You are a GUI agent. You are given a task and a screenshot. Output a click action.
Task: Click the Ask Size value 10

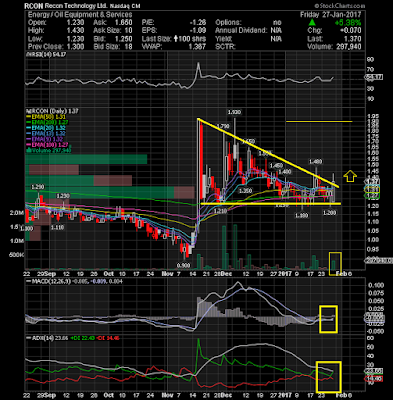pyautogui.click(x=128, y=31)
